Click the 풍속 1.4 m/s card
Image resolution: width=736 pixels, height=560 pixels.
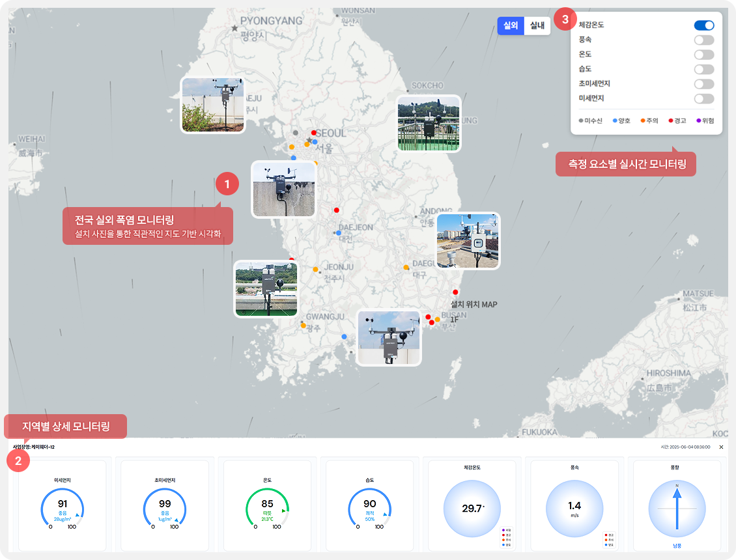pos(574,508)
